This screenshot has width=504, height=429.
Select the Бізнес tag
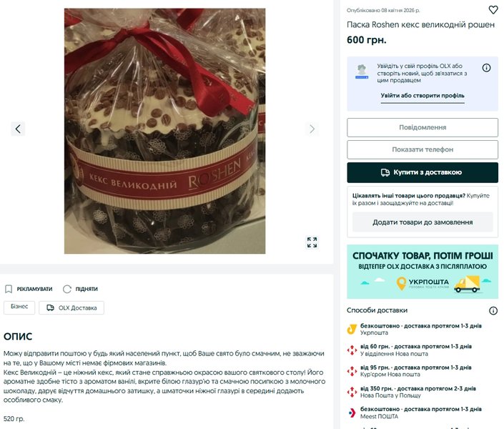pos(19,307)
